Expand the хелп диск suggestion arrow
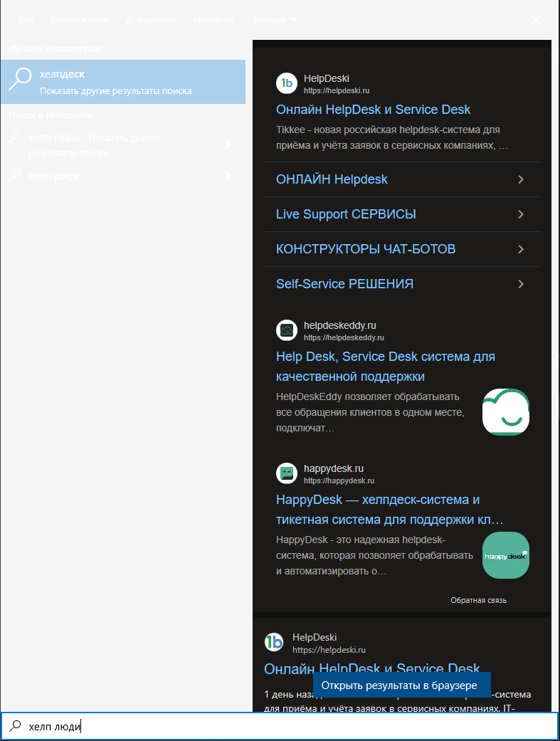This screenshot has height=741, width=560. pyautogui.click(x=228, y=176)
